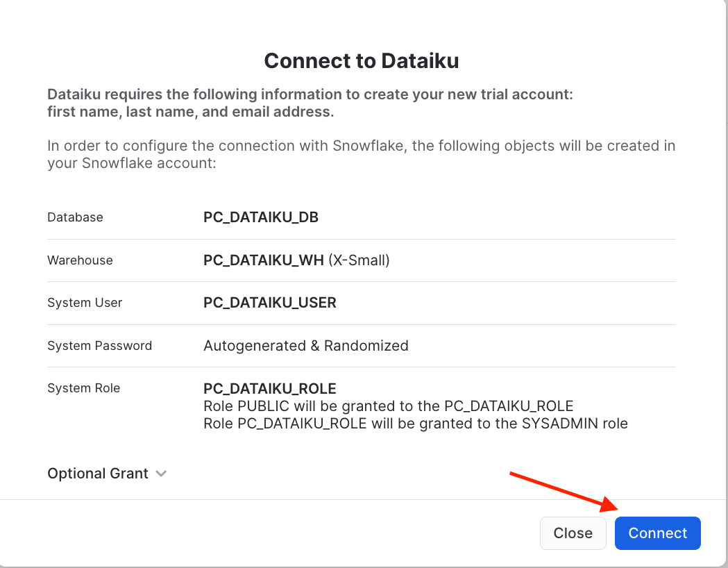Image resolution: width=728 pixels, height=568 pixels.
Task: Click the System Password row label
Action: point(99,346)
